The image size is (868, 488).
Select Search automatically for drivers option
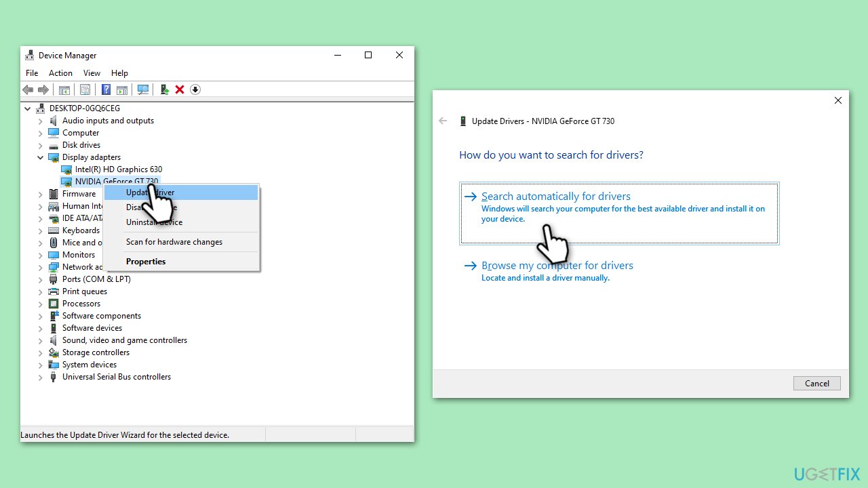(619, 213)
